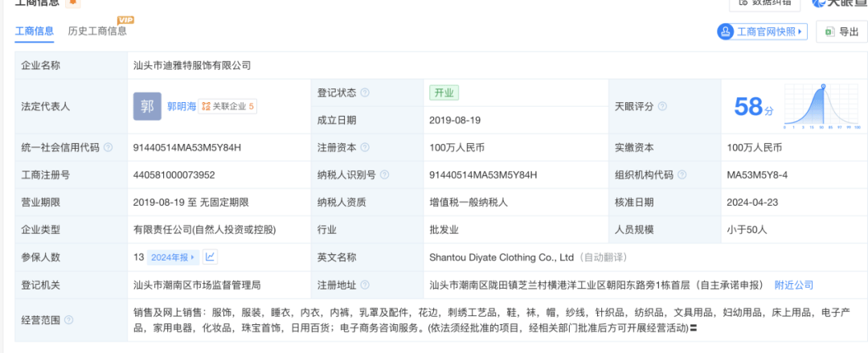Click approval date 2024-04-23

(753, 203)
